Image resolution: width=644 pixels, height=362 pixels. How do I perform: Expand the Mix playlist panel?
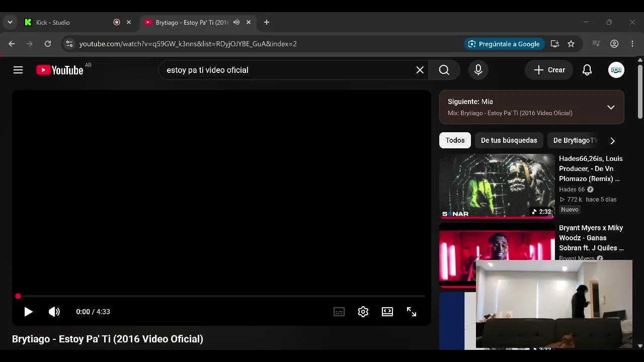tap(611, 107)
